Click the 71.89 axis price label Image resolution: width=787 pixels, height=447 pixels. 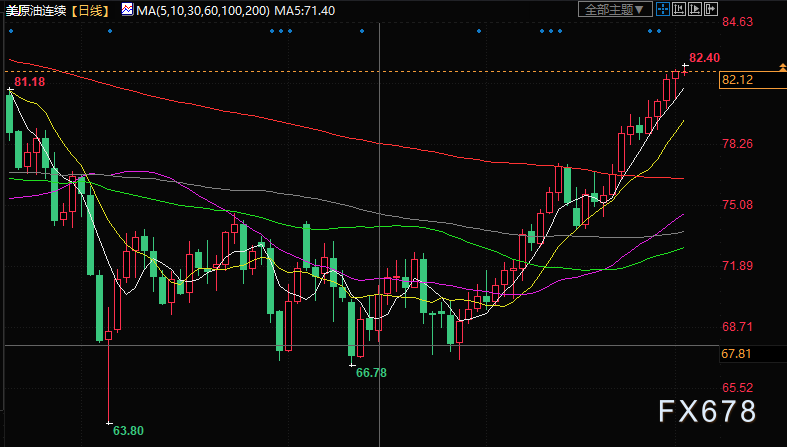tap(737, 266)
